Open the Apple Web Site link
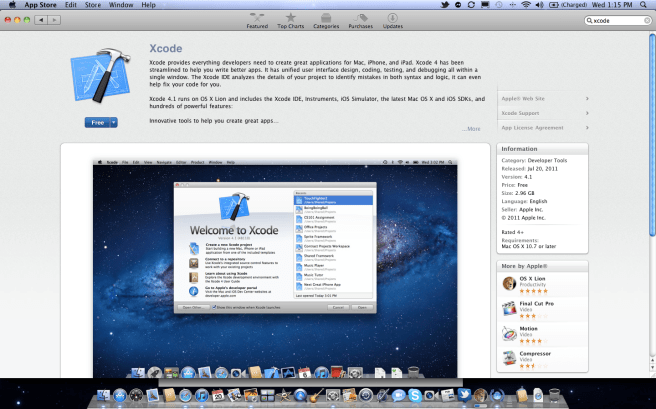 coord(525,99)
